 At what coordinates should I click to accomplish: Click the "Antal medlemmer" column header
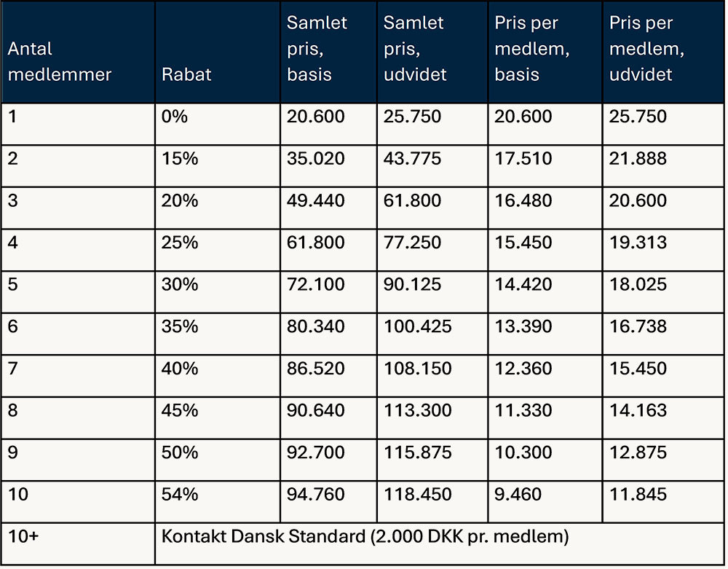[60, 62]
